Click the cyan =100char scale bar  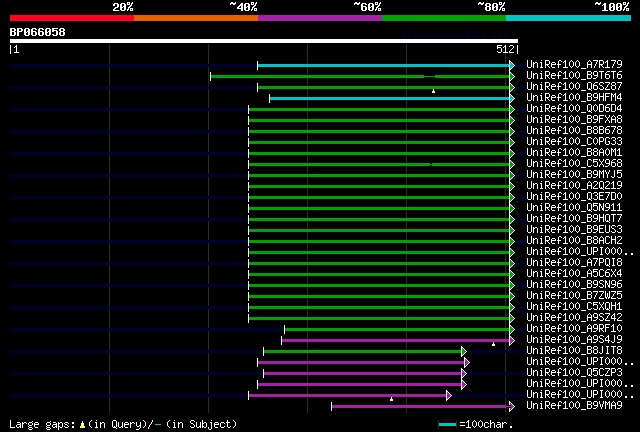[x=447, y=425]
